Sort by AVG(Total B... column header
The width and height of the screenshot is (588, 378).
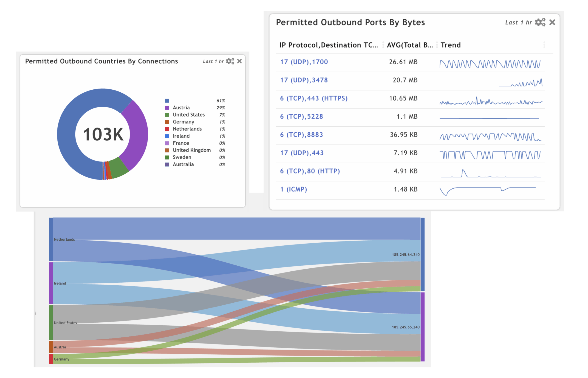(409, 45)
